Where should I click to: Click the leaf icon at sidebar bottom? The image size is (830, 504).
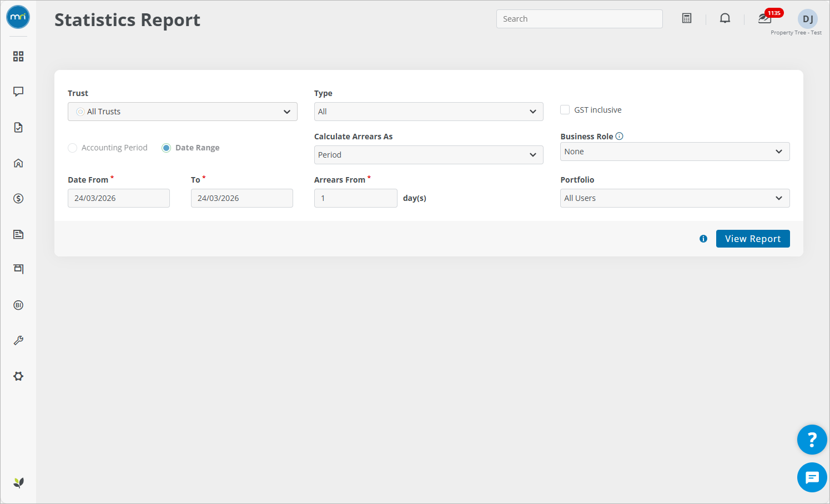click(x=18, y=482)
